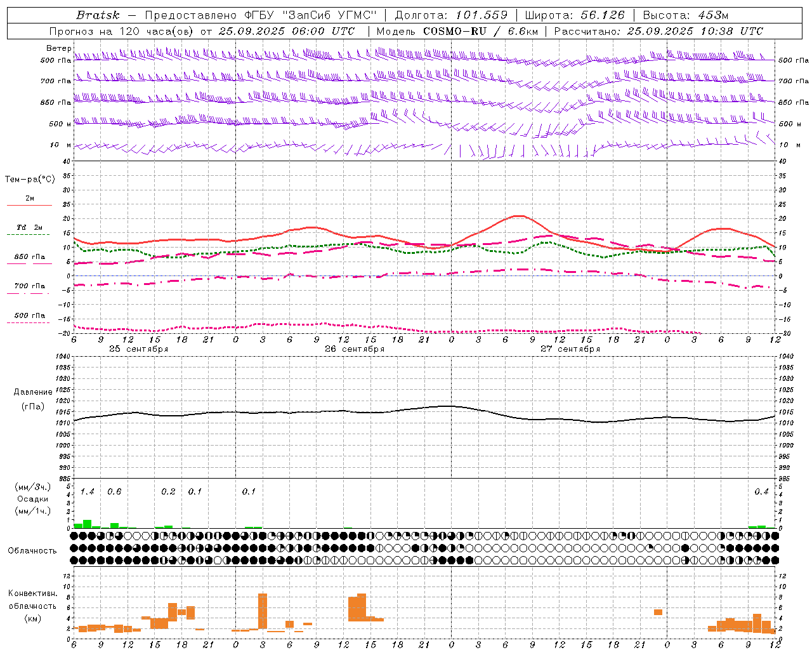Select the "Облачность" cloud cover label
The width and height of the screenshot is (812, 650).
(x=32, y=550)
